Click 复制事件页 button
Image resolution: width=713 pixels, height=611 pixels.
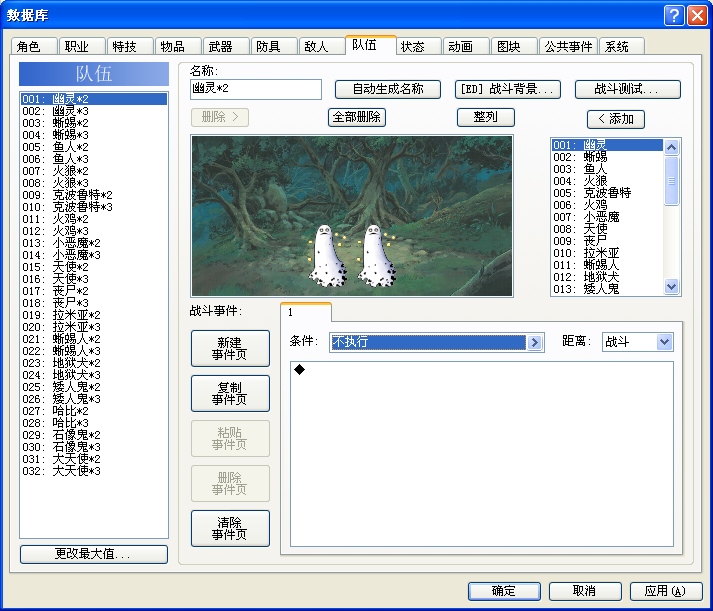[230, 393]
